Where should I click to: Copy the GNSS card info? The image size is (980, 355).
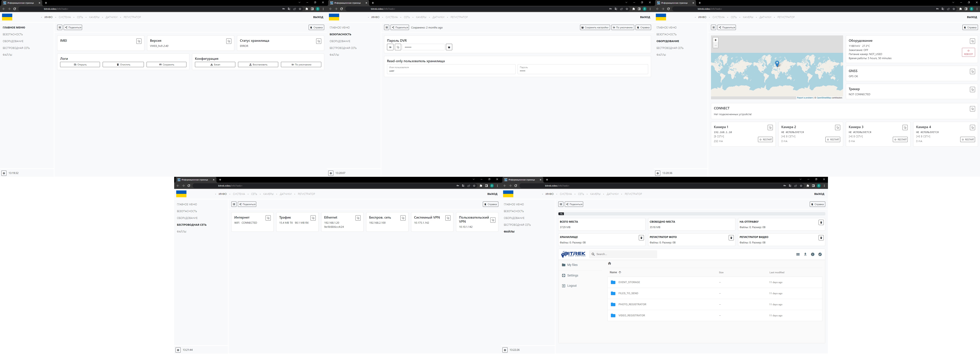972,72
